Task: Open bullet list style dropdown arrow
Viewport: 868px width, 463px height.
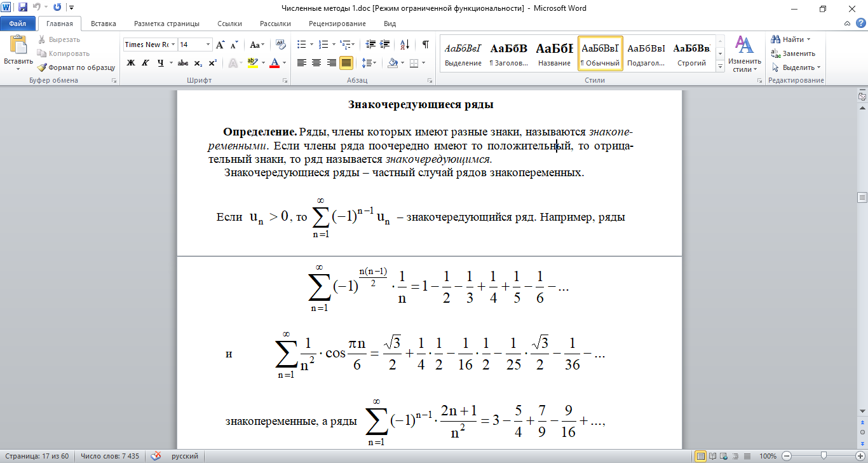Action: pyautogui.click(x=311, y=45)
